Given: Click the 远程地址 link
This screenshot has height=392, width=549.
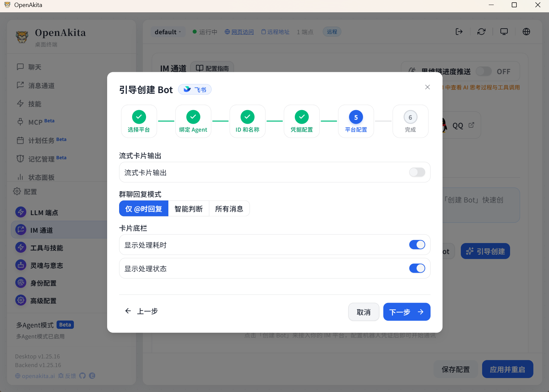Looking at the screenshot, I should click(x=275, y=32).
